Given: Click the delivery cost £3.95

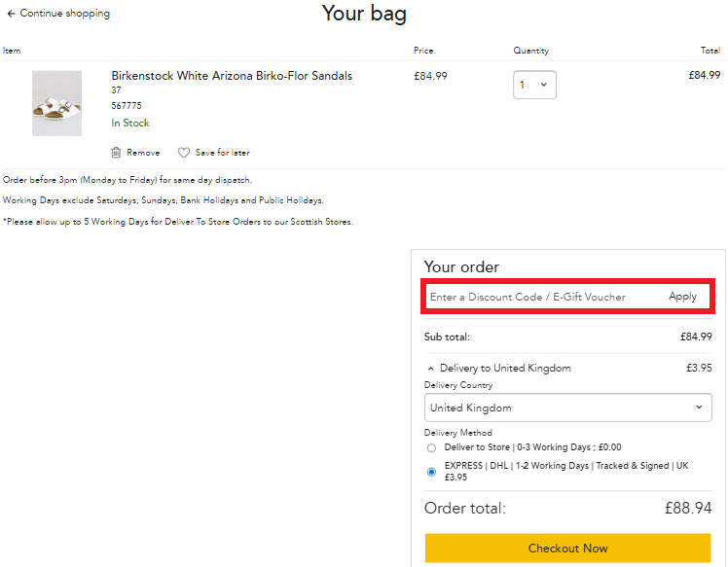Looking at the screenshot, I should [699, 368].
